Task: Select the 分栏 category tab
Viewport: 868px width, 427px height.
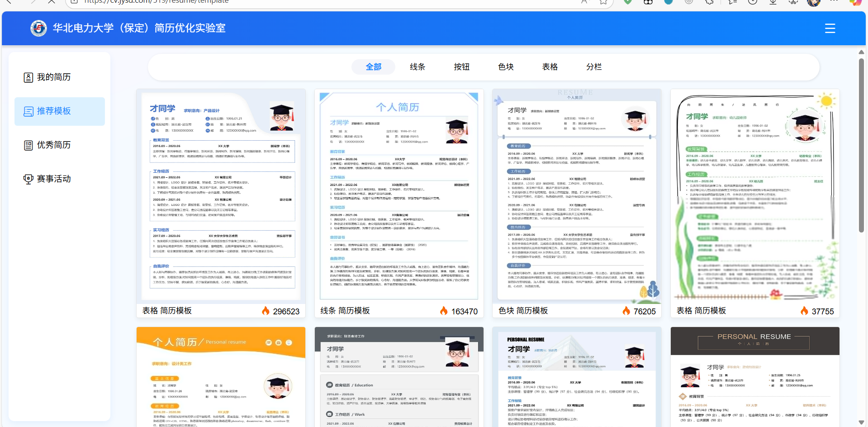Action: [x=593, y=66]
